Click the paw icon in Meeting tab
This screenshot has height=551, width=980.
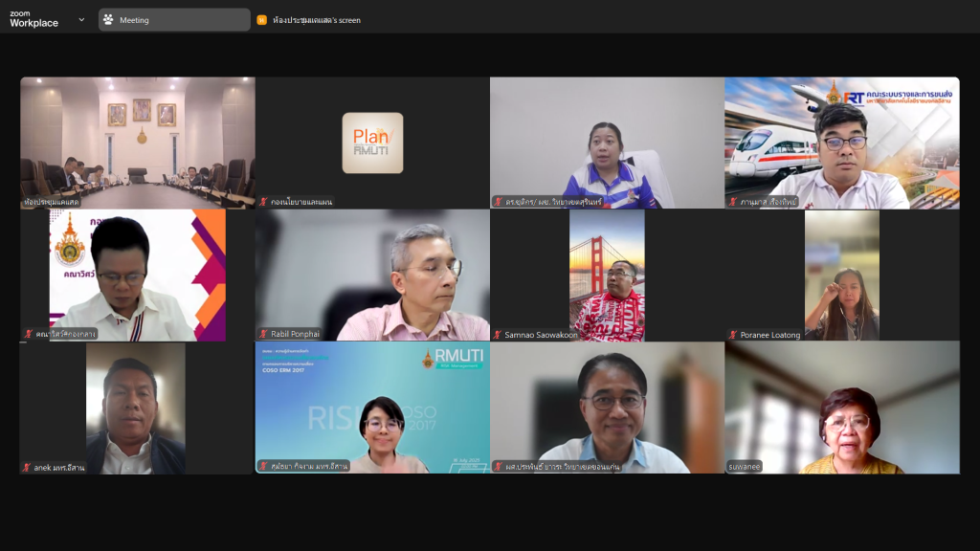pyautogui.click(x=109, y=20)
